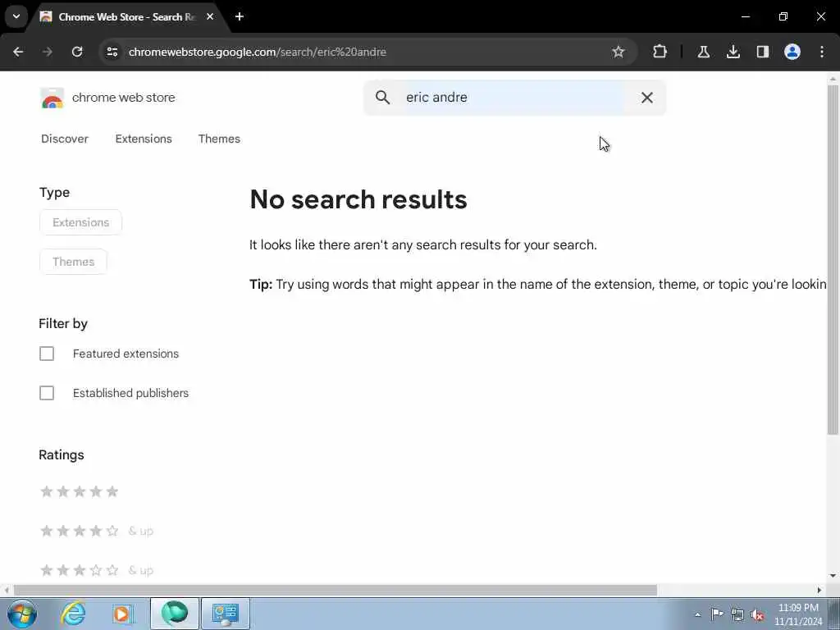Click the network tray icon

tap(737, 614)
